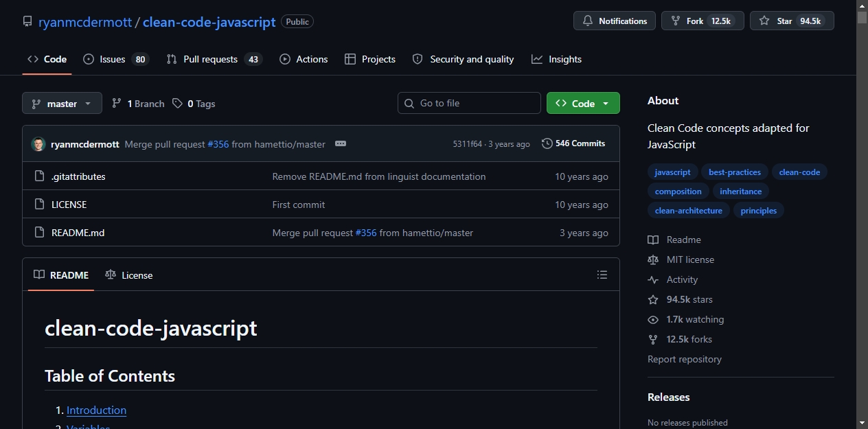This screenshot has height=429, width=868.
Task: Click the javascript topic tag
Action: [x=673, y=172]
